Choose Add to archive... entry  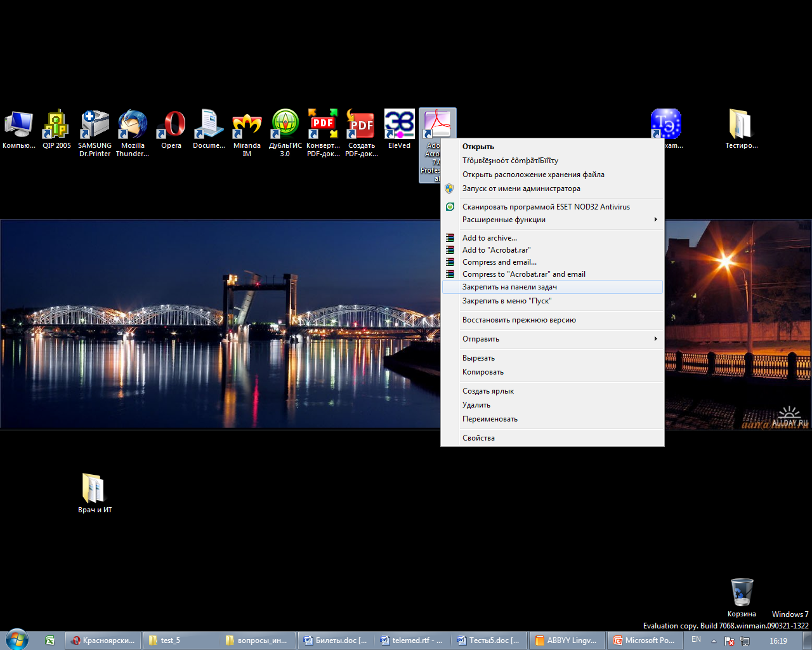pos(553,238)
